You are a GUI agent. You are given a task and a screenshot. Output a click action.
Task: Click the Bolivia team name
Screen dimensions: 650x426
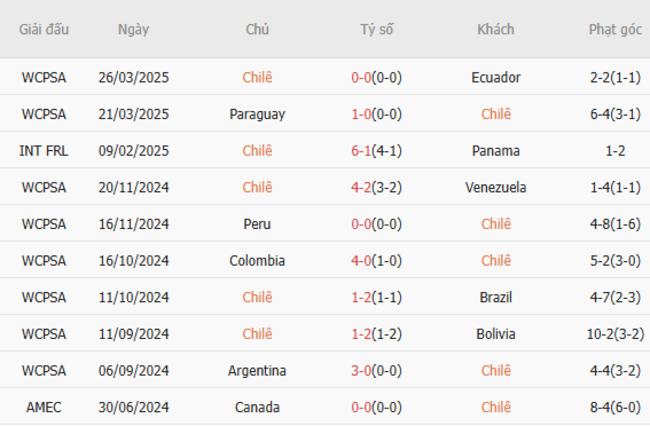pyautogui.click(x=496, y=334)
